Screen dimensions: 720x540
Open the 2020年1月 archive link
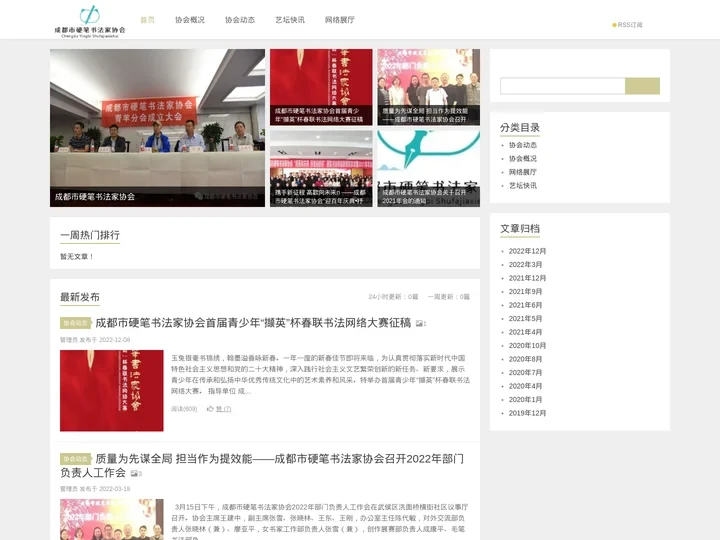525,399
